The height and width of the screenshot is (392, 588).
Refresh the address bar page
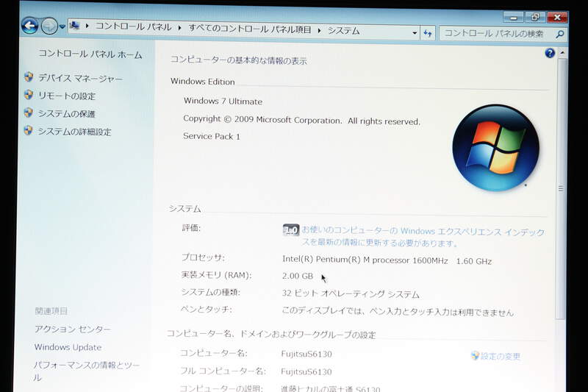click(x=428, y=33)
